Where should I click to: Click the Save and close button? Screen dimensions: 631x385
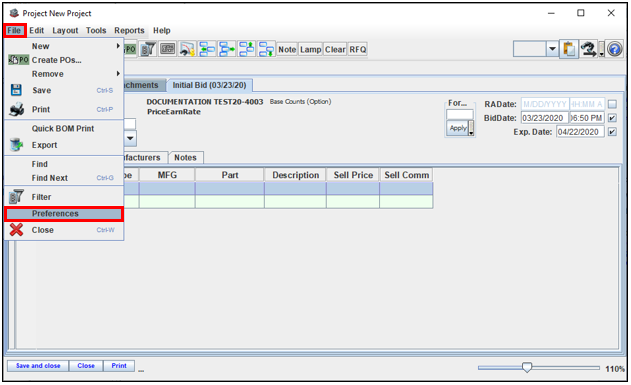click(38, 366)
